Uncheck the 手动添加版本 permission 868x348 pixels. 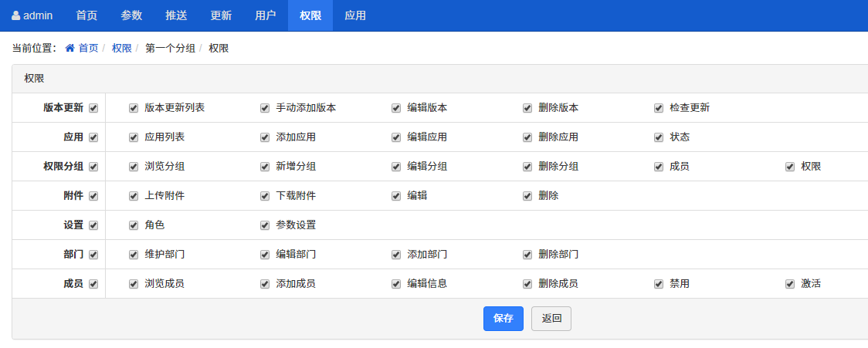tap(265, 108)
